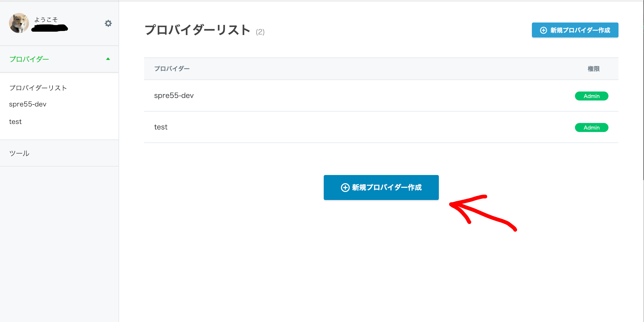
Task: Select プロバイダーリスト in the sidebar
Action: (x=38, y=88)
